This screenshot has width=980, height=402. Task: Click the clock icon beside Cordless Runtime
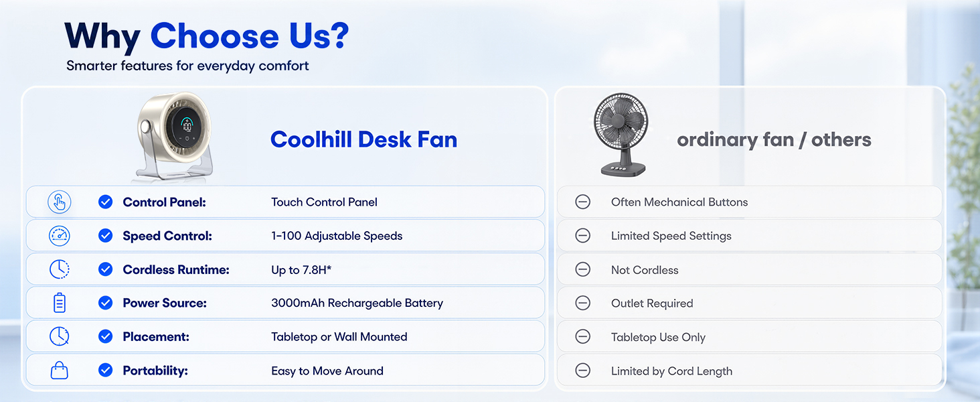click(60, 269)
